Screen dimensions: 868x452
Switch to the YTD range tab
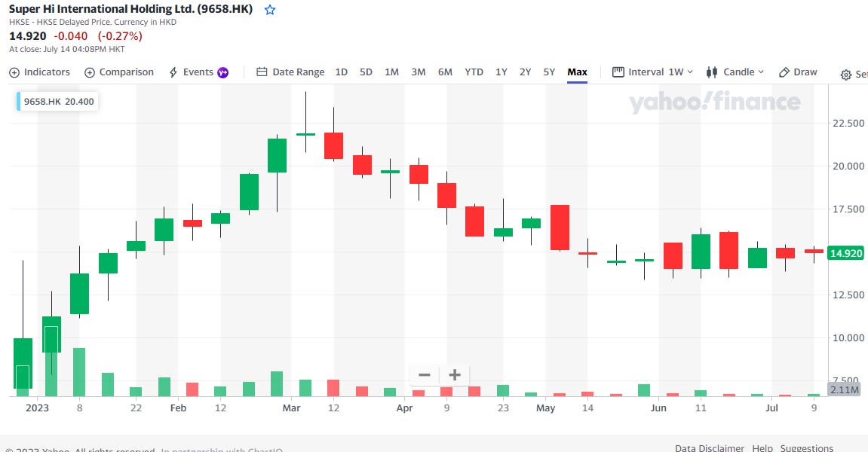click(474, 72)
